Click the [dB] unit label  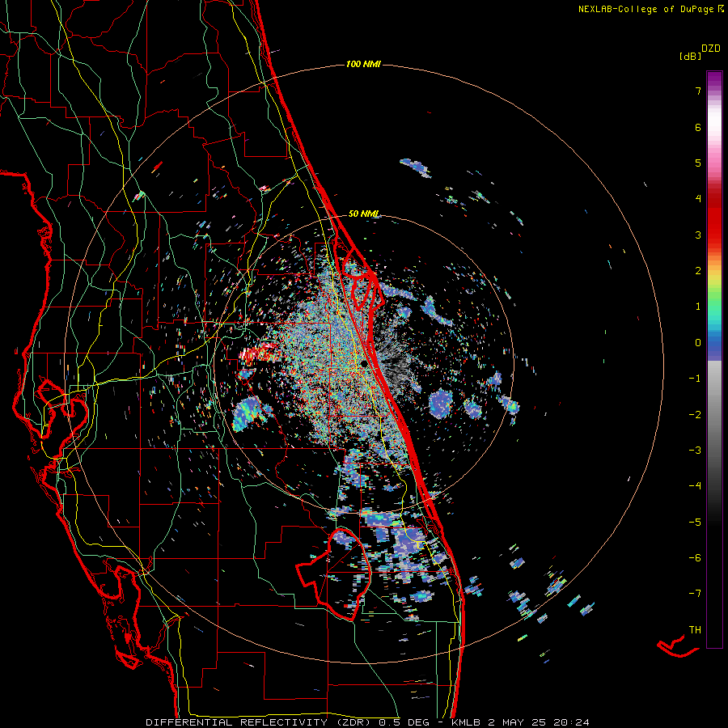point(690,56)
